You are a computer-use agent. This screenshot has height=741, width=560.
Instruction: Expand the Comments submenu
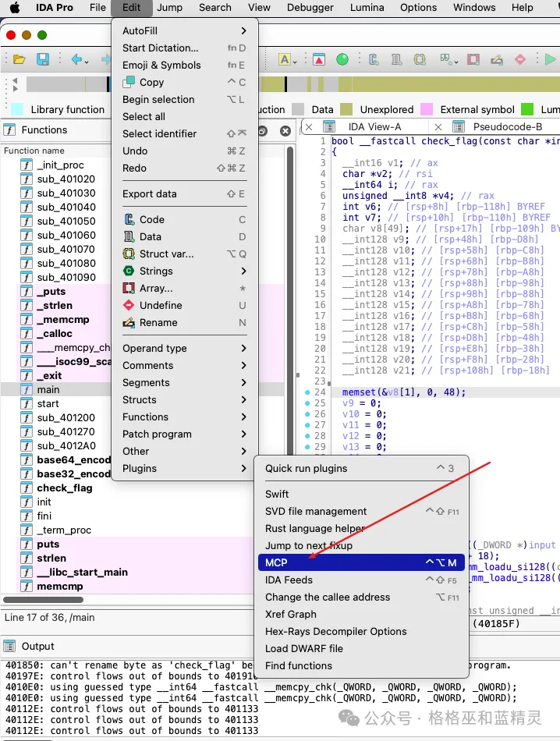[184, 366]
